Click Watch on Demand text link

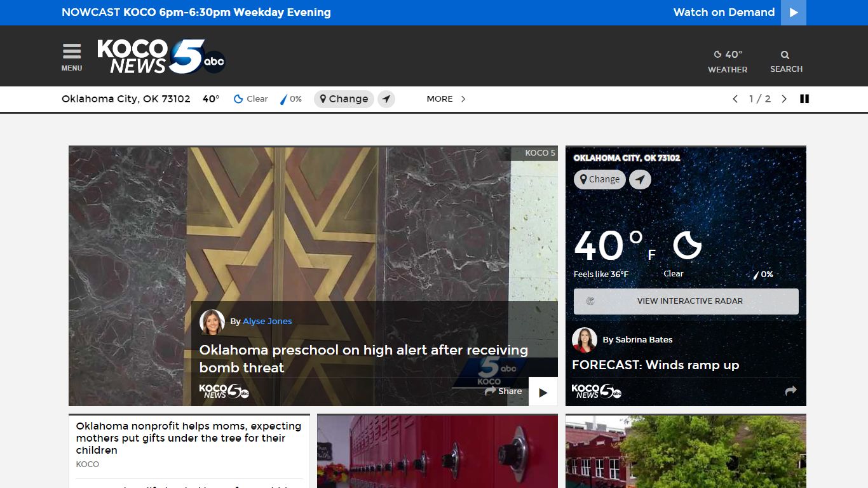tap(724, 13)
